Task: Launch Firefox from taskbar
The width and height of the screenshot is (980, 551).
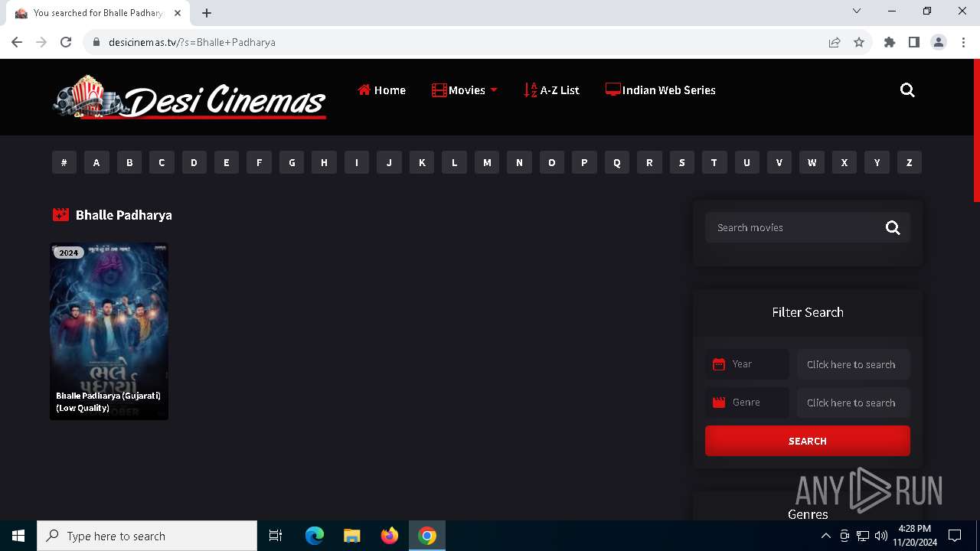Action: click(390, 536)
